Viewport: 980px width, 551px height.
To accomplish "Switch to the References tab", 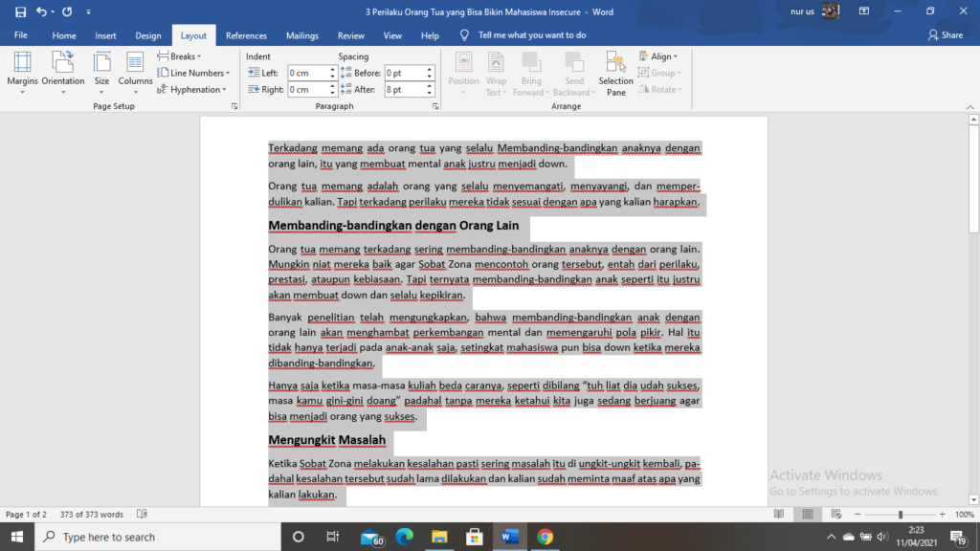I will (x=246, y=35).
